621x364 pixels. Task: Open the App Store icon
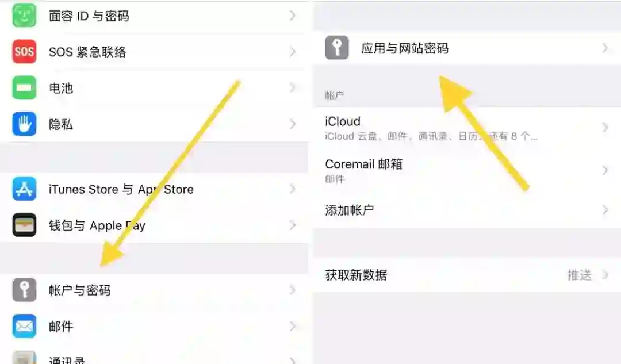[x=24, y=189]
